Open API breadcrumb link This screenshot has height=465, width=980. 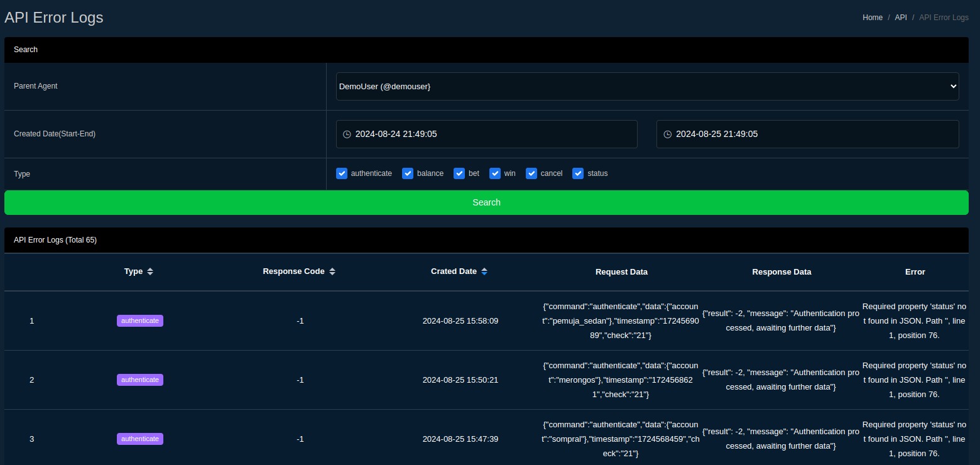tap(901, 18)
